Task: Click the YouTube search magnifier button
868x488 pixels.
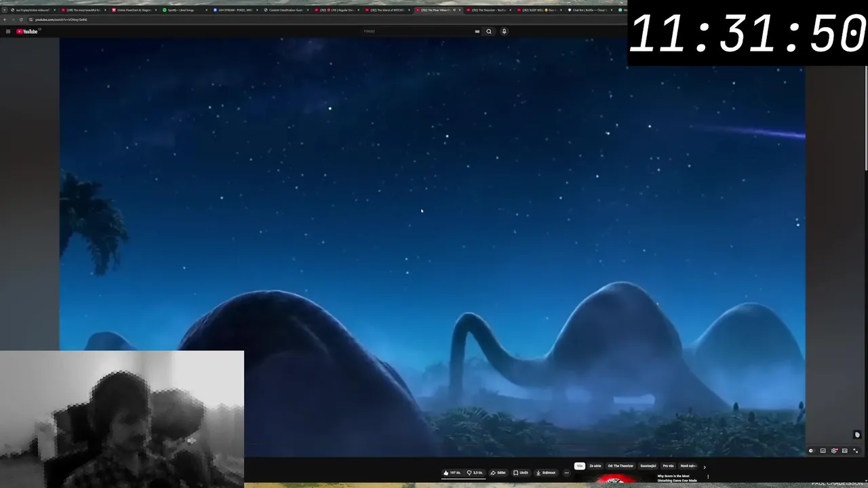Action: click(488, 31)
